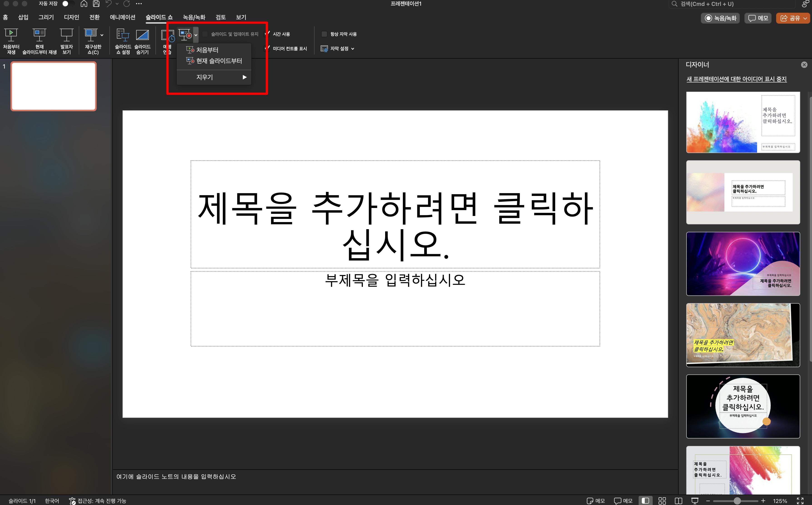Click the Home icon in title bar
812x505 pixels.
click(x=84, y=4)
